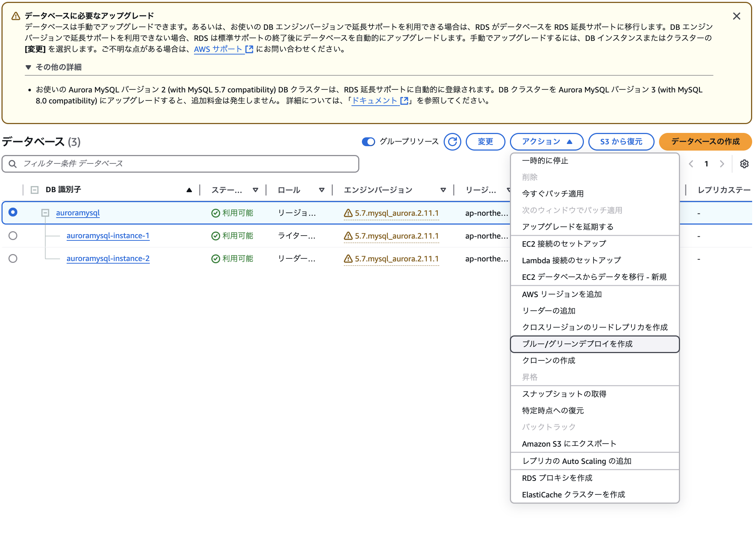Click the データベースの作成 button
754x560 pixels.
[705, 142]
